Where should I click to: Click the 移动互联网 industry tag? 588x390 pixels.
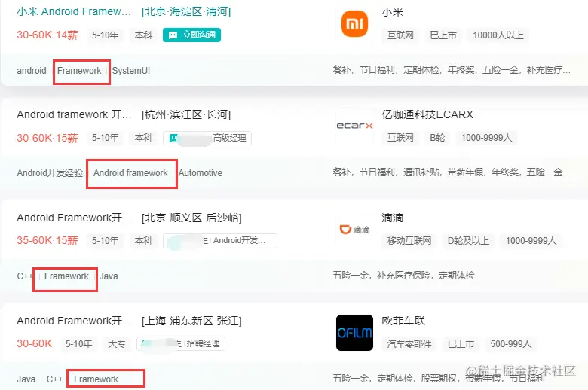tap(409, 241)
